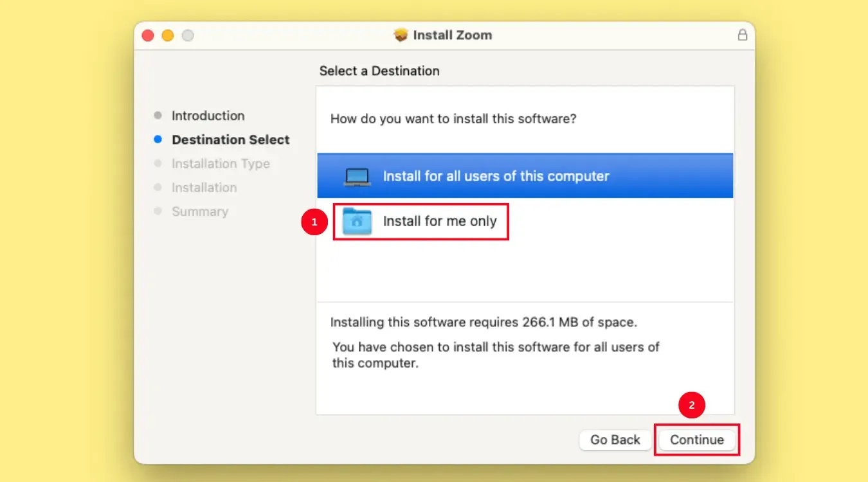Screen dimensions: 868x482
Task: Click the laptop icon for all users
Action: [x=357, y=176]
